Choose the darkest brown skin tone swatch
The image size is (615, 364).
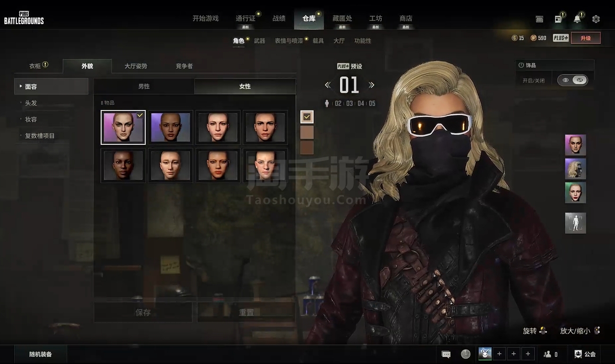pos(307,148)
